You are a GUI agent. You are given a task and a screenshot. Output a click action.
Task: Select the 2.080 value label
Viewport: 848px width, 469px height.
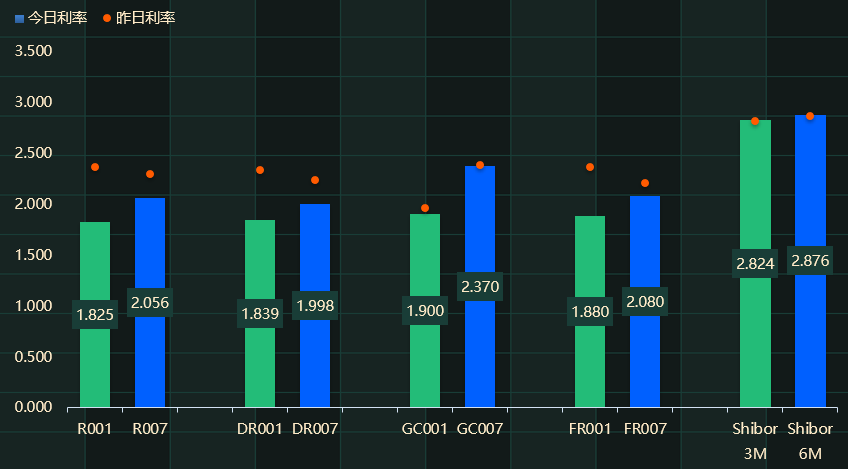645,301
